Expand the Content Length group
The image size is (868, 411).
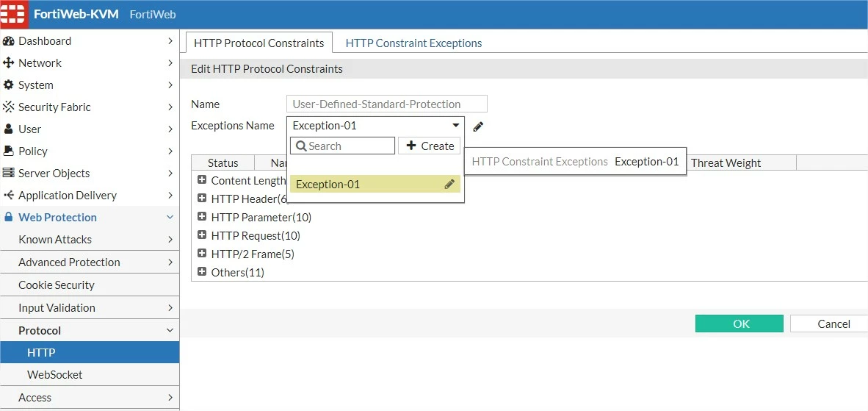point(202,180)
